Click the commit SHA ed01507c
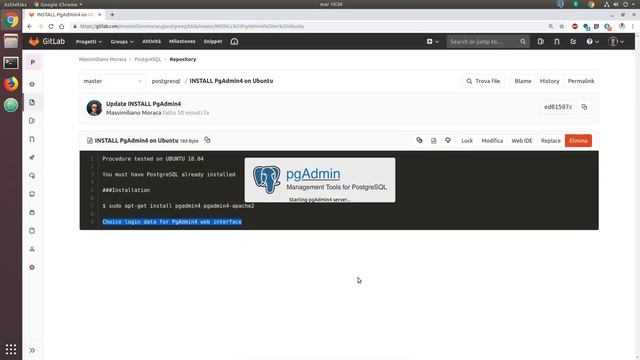This screenshot has height=360, width=640. pos(558,107)
